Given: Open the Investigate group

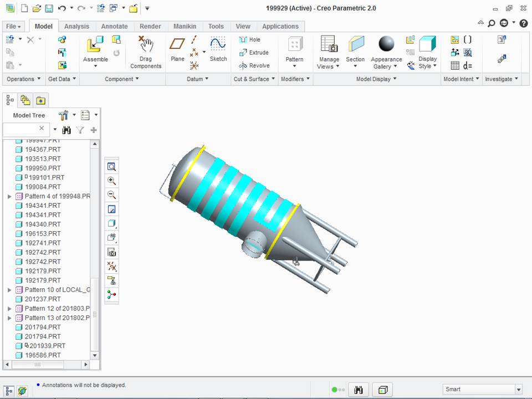Looking at the screenshot, I should click(x=502, y=79).
